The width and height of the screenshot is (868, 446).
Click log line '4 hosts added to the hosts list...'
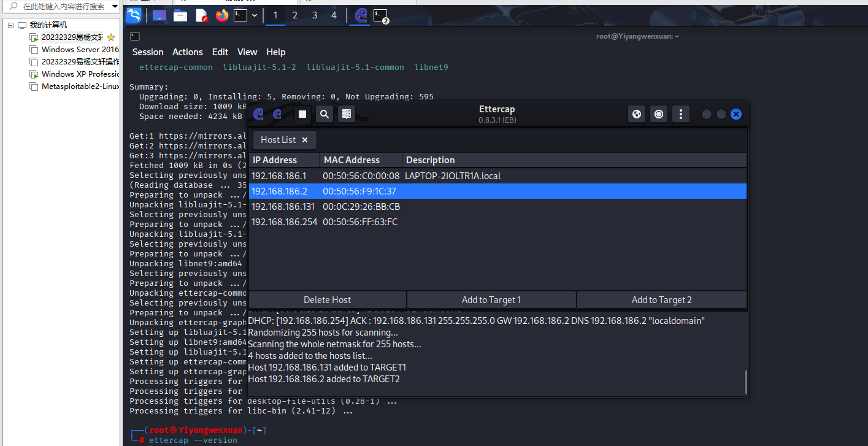point(310,356)
